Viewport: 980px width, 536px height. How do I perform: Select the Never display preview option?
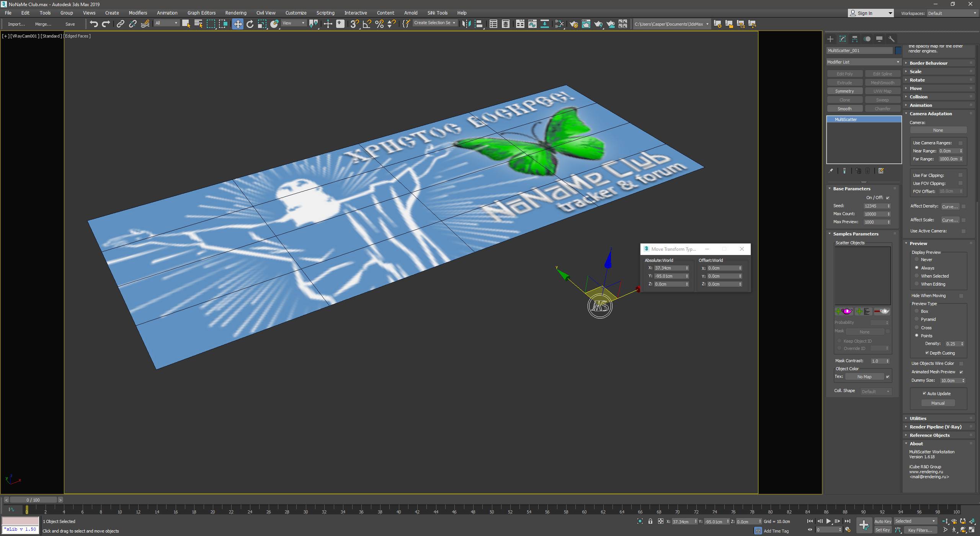tap(917, 260)
